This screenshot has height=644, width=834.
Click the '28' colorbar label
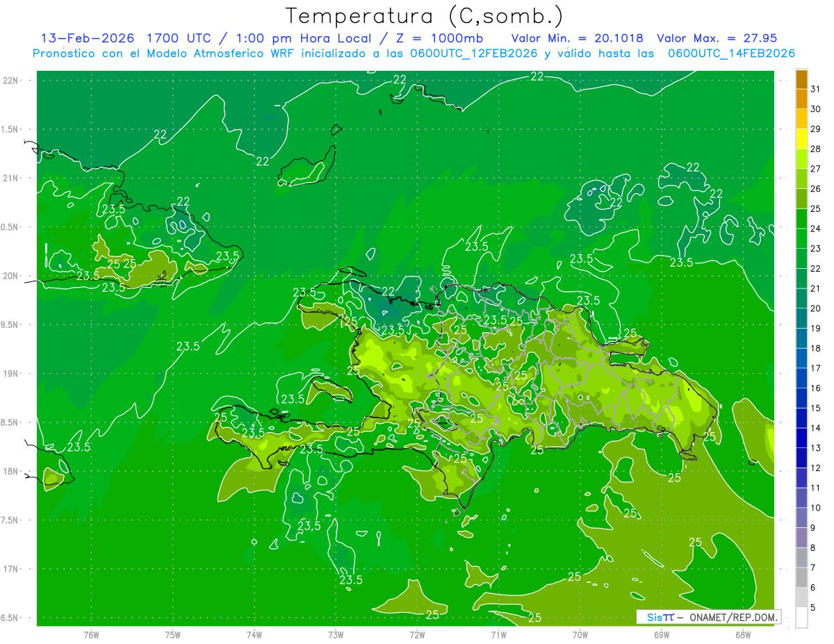pos(816,149)
